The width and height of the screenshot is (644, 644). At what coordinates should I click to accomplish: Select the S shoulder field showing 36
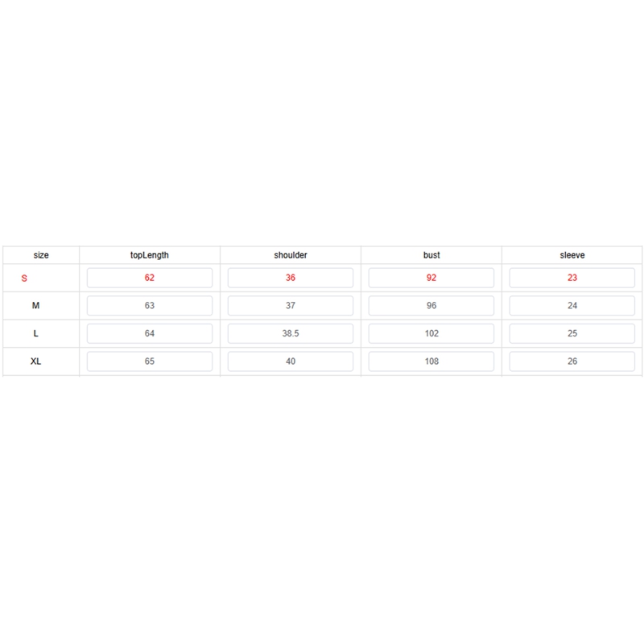(x=291, y=278)
